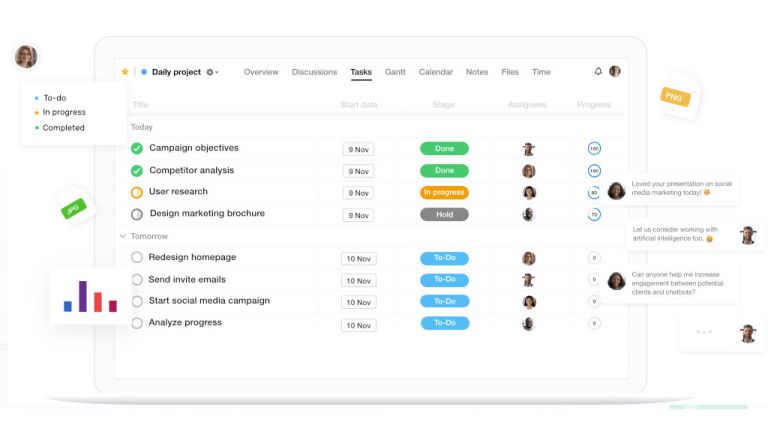Click the PNG file badge
The width and height of the screenshot is (768, 440).
pyautogui.click(x=671, y=96)
